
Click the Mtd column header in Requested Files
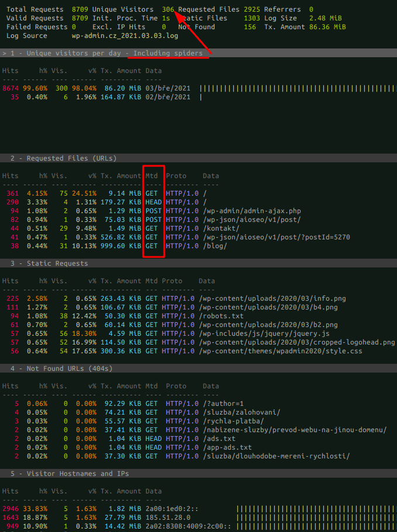coord(151,176)
